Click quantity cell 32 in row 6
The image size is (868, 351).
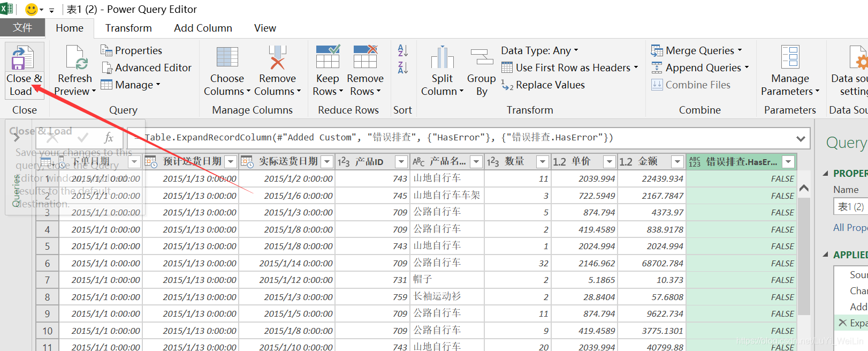tap(518, 263)
